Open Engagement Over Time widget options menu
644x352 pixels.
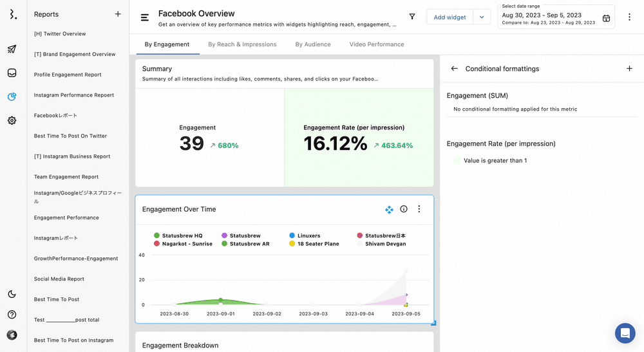point(419,209)
